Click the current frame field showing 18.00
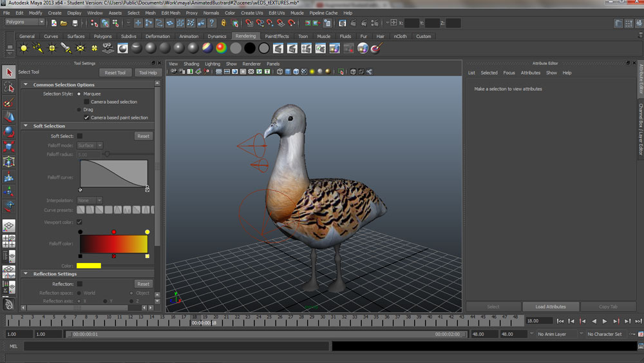Viewport: 644px width, 363px height. (x=538, y=320)
